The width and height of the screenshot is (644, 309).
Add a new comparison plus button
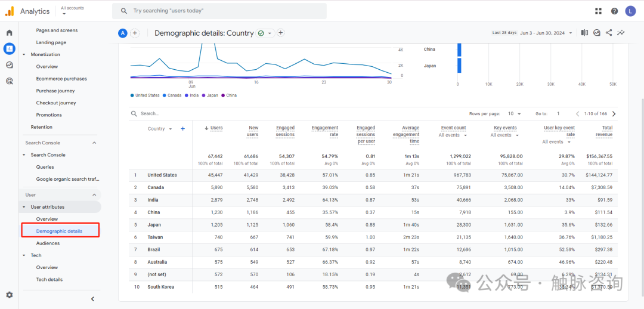(135, 33)
